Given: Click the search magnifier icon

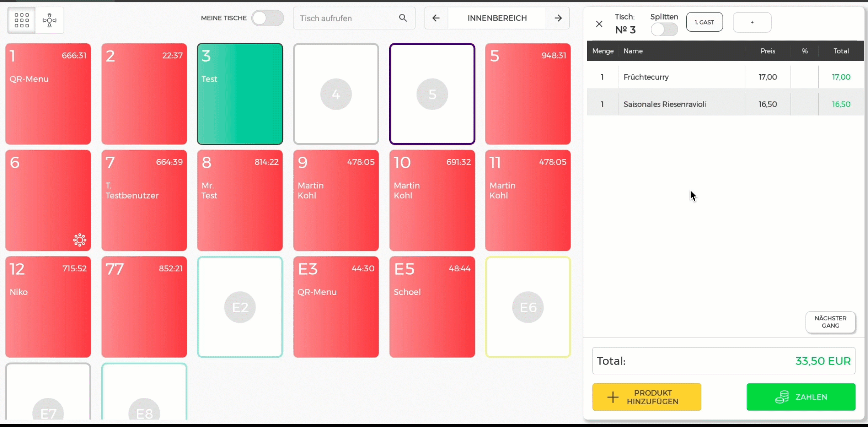Looking at the screenshot, I should click(x=403, y=18).
